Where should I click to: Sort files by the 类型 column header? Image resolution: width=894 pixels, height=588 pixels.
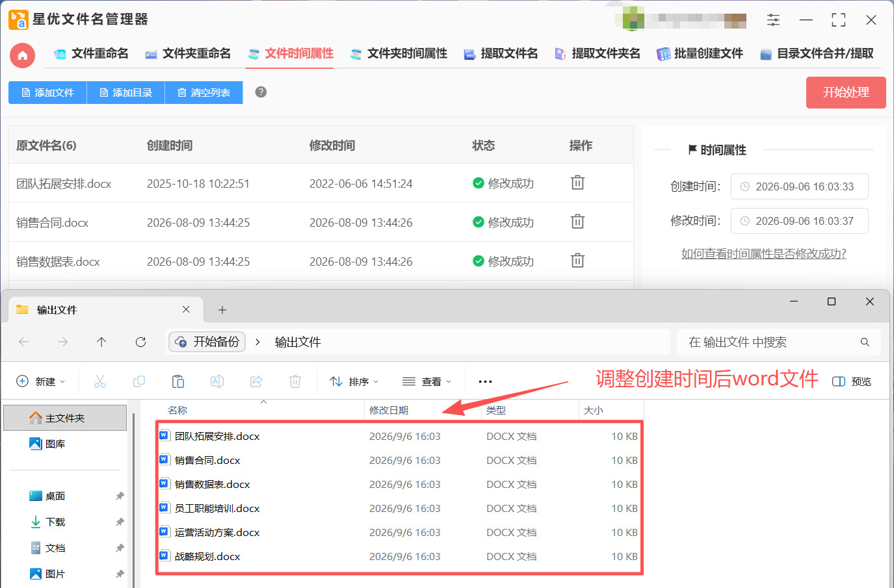point(496,410)
